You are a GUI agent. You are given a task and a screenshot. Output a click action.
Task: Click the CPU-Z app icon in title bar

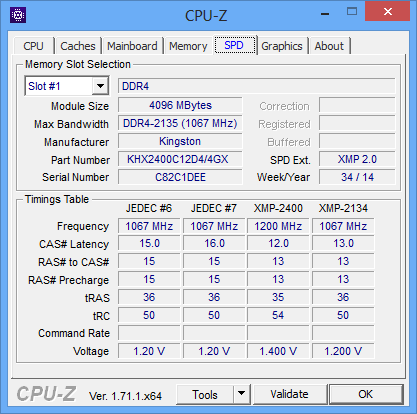18,15
